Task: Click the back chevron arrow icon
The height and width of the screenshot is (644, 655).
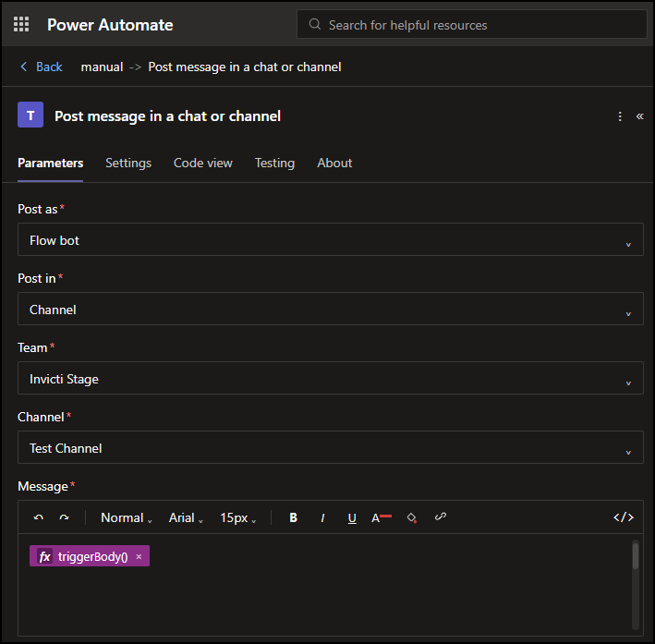Action: tap(24, 67)
